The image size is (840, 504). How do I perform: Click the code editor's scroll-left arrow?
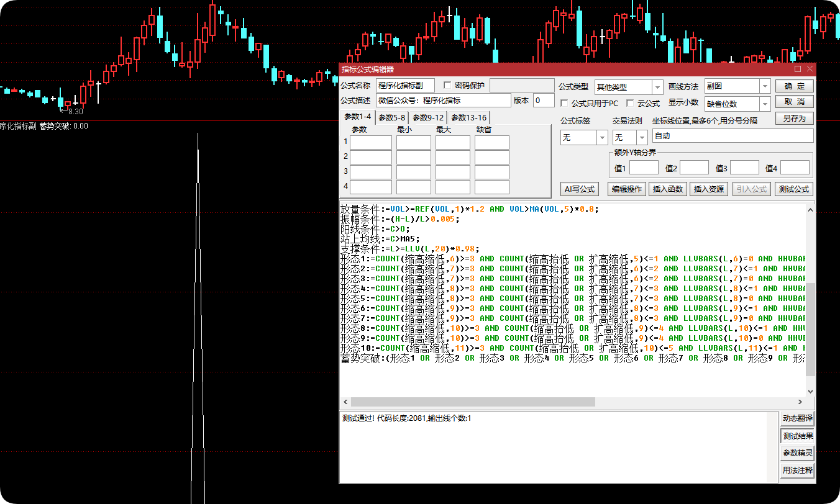pos(345,402)
